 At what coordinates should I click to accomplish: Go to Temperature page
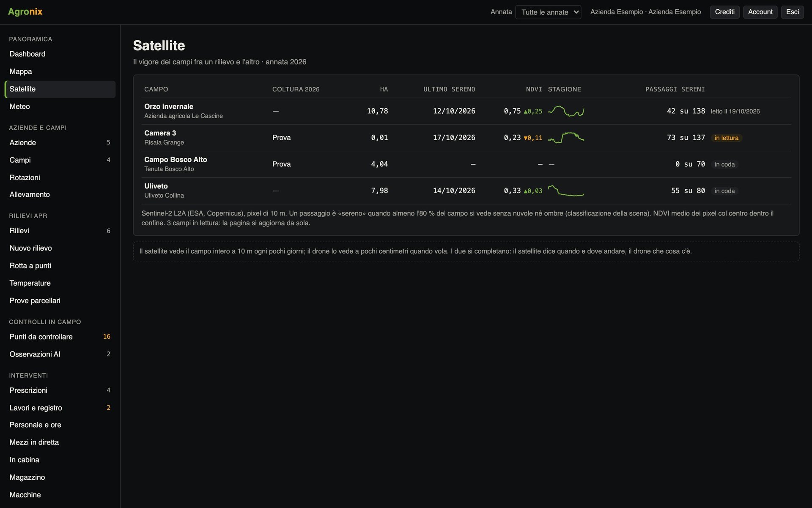[x=60, y=283]
